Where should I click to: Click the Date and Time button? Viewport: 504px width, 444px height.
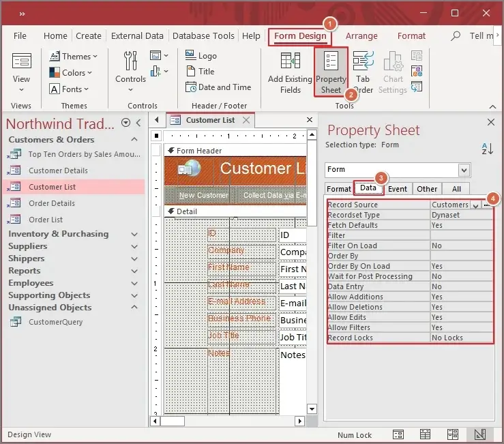tap(218, 87)
